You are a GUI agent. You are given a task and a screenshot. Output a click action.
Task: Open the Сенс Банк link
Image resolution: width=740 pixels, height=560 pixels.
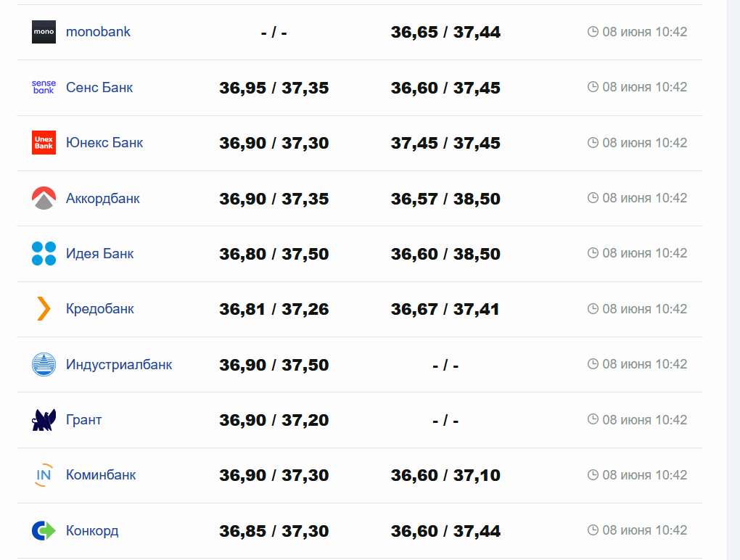click(99, 88)
